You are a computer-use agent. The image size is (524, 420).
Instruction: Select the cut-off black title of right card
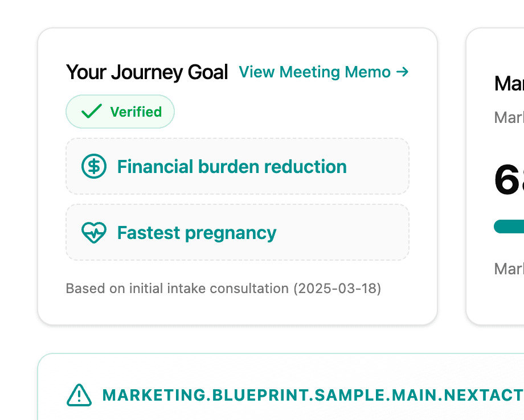(x=509, y=84)
